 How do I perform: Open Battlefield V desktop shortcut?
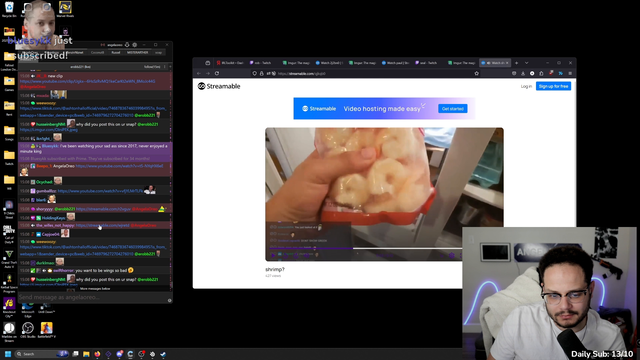pyautogui.click(x=47, y=330)
